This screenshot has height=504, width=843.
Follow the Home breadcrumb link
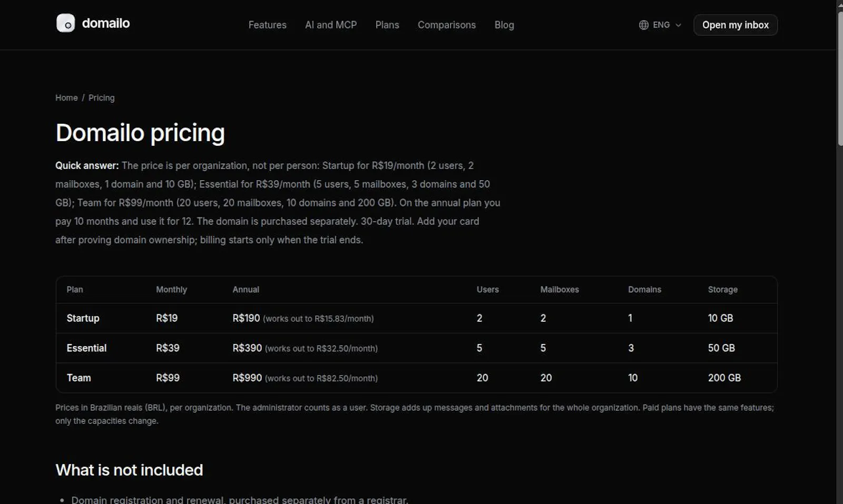[66, 98]
